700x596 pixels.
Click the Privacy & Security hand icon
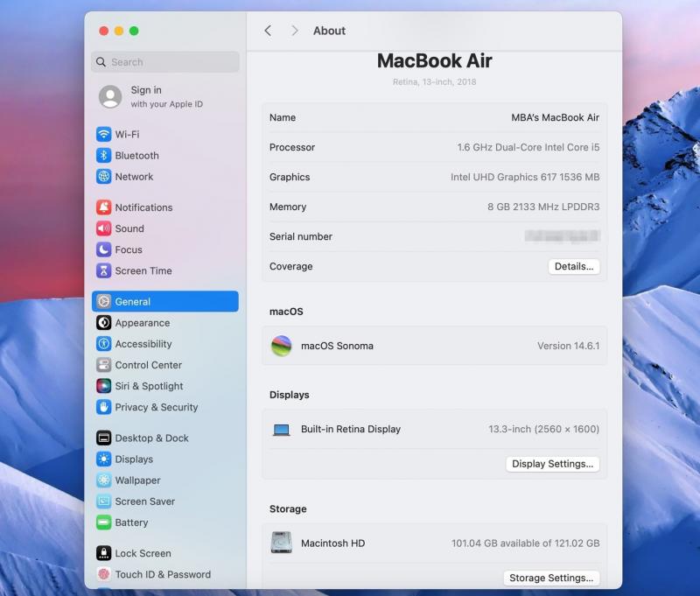(103, 407)
